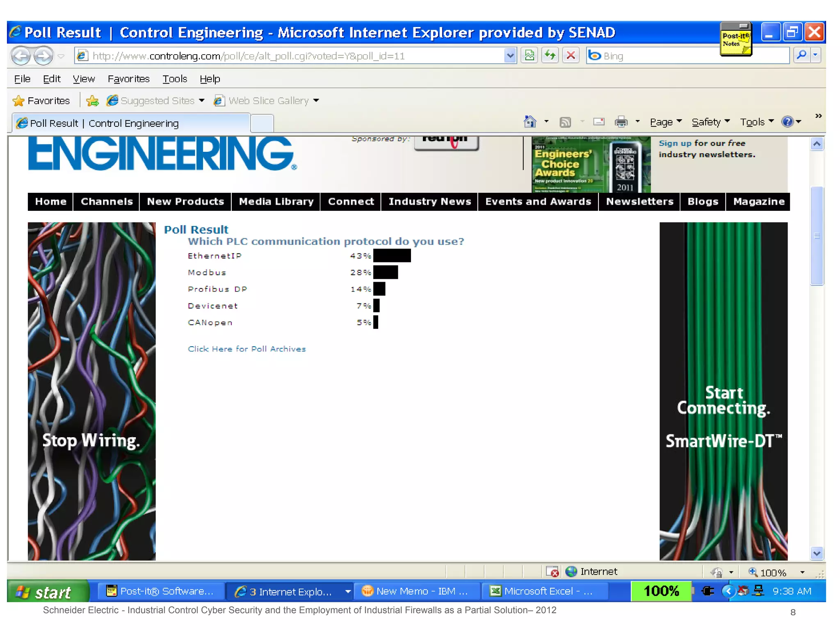Click the Print icon
The image size is (840, 630).
621,122
